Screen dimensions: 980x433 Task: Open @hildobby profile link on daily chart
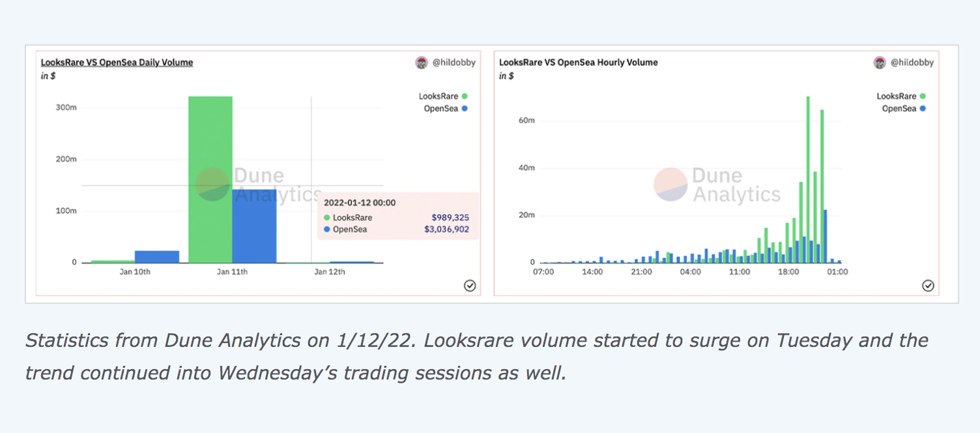[454, 63]
